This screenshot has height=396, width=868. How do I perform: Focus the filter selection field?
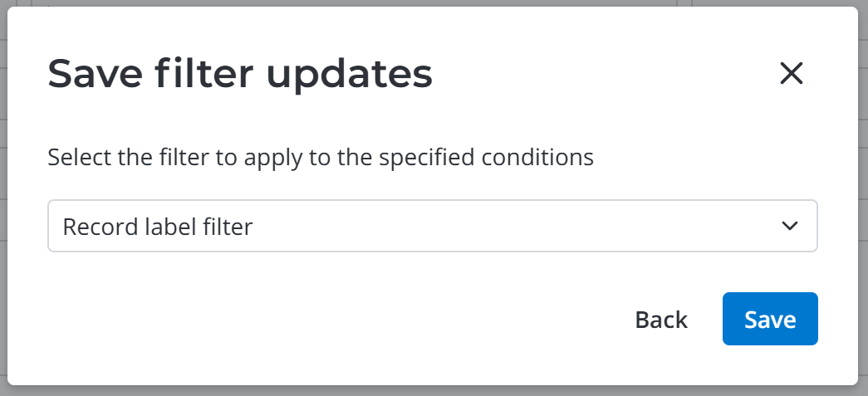point(432,226)
